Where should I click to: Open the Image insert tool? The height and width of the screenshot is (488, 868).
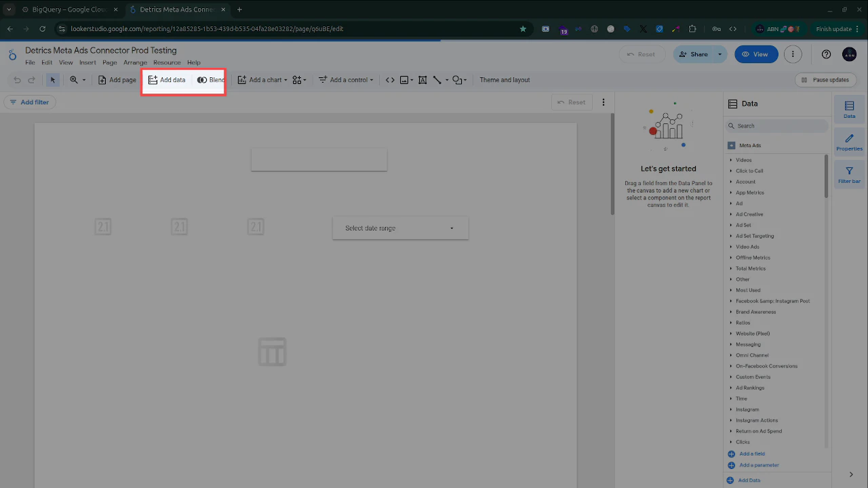404,79
